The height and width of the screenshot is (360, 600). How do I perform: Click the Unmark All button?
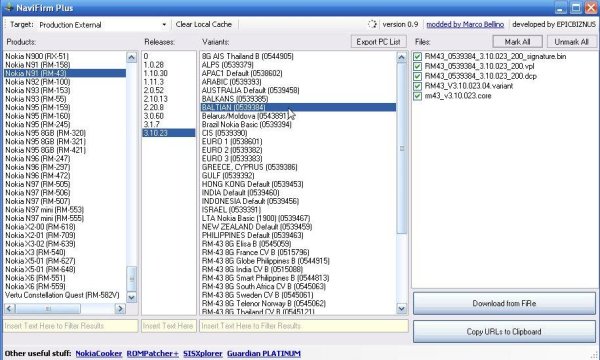pyautogui.click(x=571, y=42)
